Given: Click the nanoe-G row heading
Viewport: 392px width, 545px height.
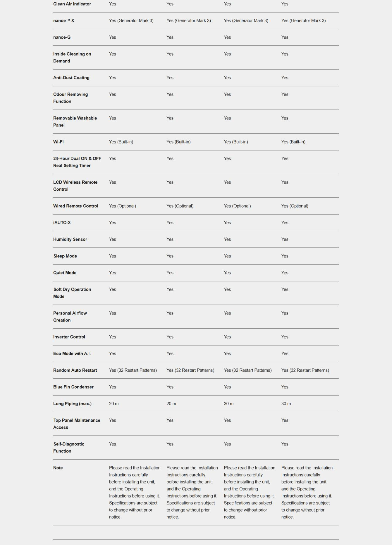Looking at the screenshot, I should [x=62, y=37].
